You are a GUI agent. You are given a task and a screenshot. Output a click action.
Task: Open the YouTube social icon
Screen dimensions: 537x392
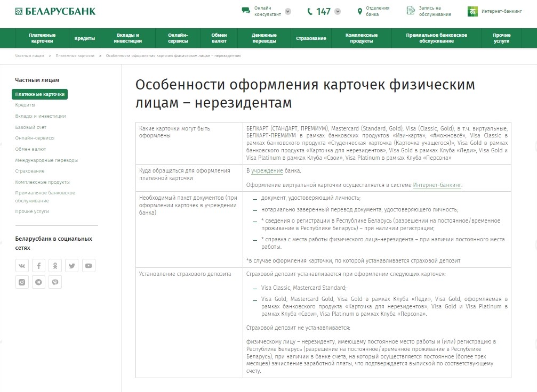coord(89,265)
